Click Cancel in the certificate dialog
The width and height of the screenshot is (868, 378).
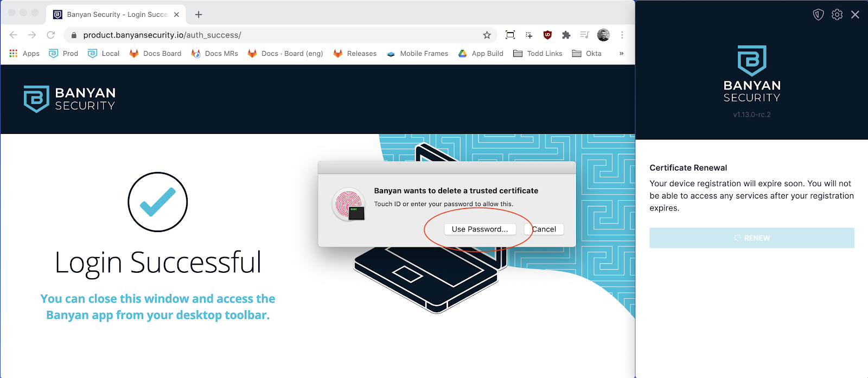click(544, 229)
